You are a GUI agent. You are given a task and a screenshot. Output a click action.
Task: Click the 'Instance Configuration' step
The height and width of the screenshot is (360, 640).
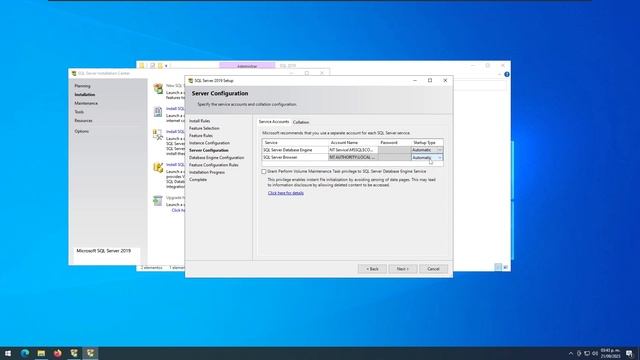click(x=209, y=143)
